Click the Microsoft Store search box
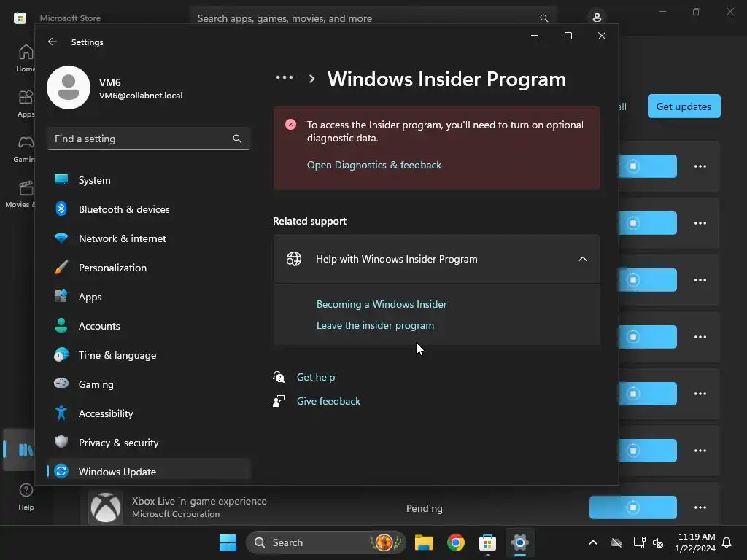The width and height of the screenshot is (747, 560). tap(373, 18)
